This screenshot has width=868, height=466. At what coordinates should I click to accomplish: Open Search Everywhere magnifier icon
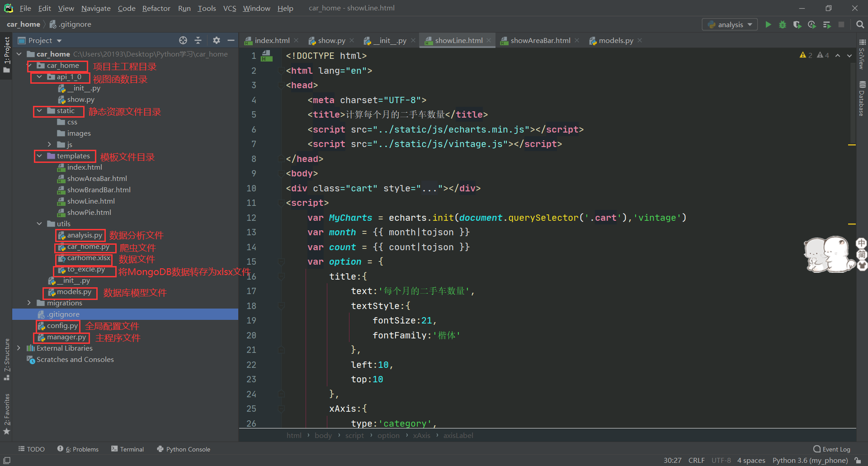(x=860, y=24)
